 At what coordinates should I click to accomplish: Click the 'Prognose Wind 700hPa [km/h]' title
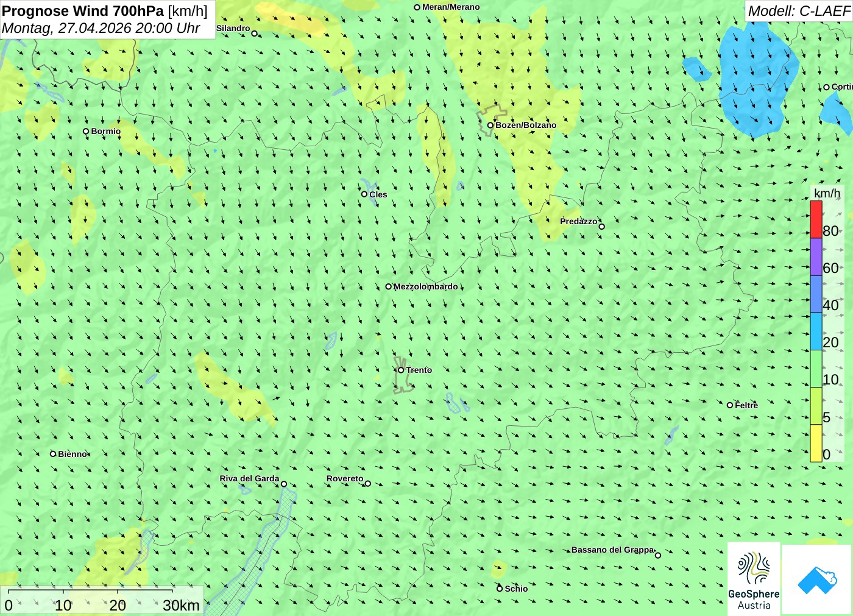tap(105, 11)
